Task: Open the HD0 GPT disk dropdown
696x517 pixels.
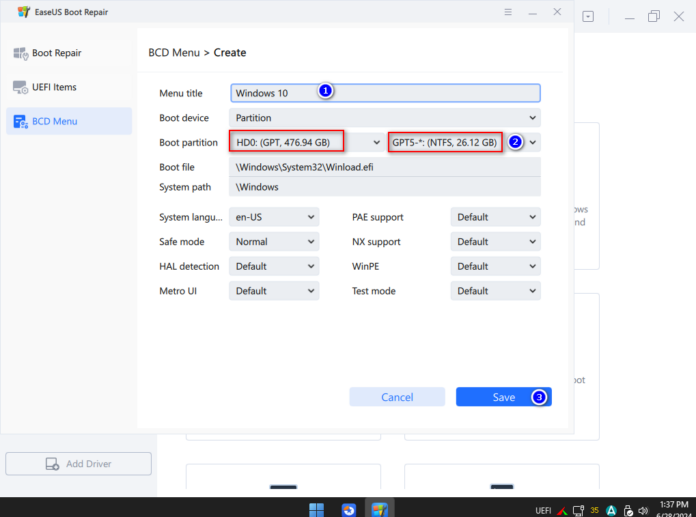Action: click(306, 142)
